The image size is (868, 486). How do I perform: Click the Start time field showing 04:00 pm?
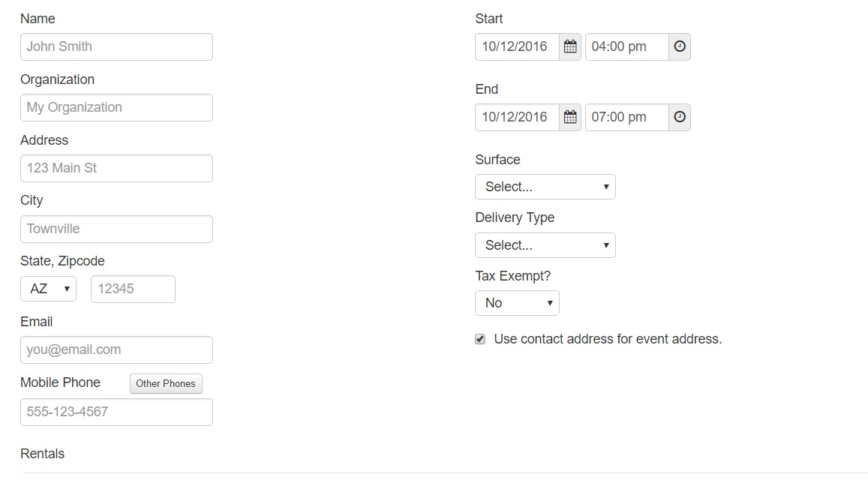tap(626, 46)
